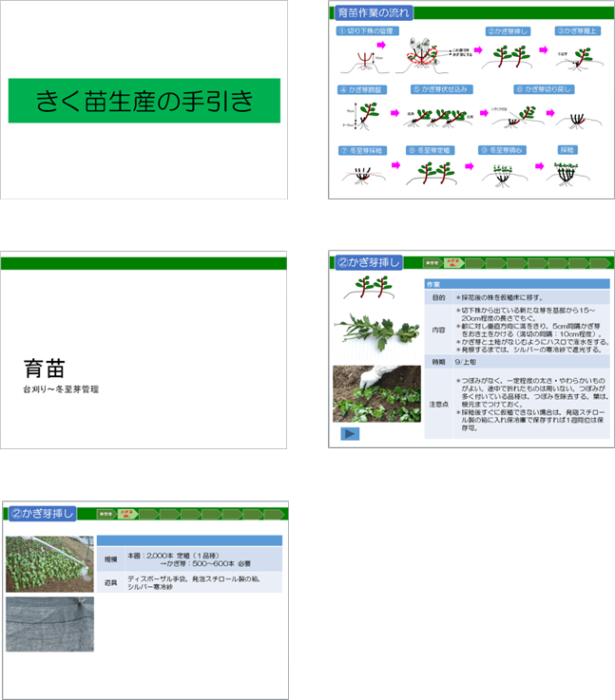Click the 注意点 row label
The height and width of the screenshot is (700, 615).
pyautogui.click(x=438, y=404)
